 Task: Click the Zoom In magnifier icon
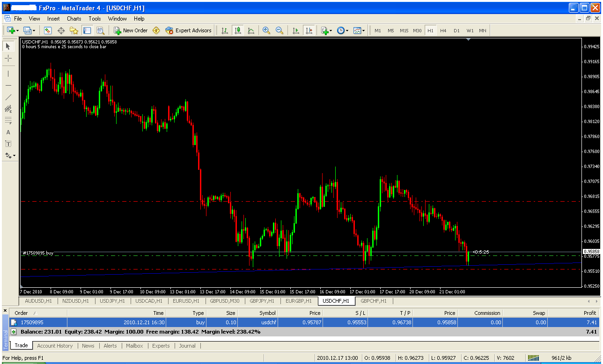(266, 30)
